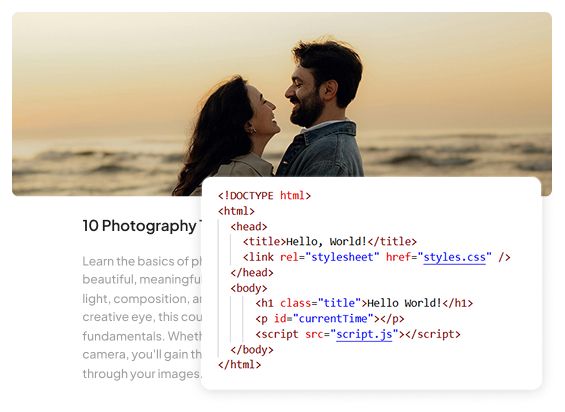Click the 'camera, you'll gain' text line
The image size is (565, 412).
(142, 355)
